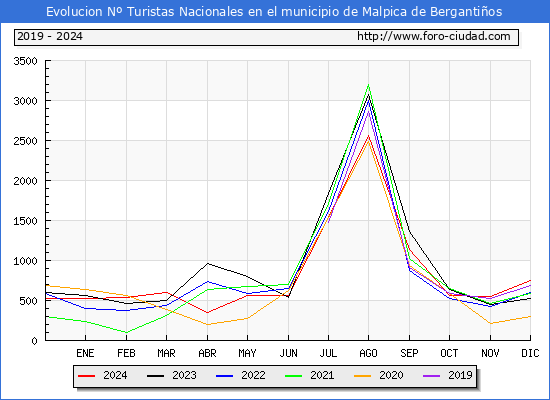This screenshot has width=550, height=400.
Task: Click the orange 2020 legend swatch
Action: (363, 376)
